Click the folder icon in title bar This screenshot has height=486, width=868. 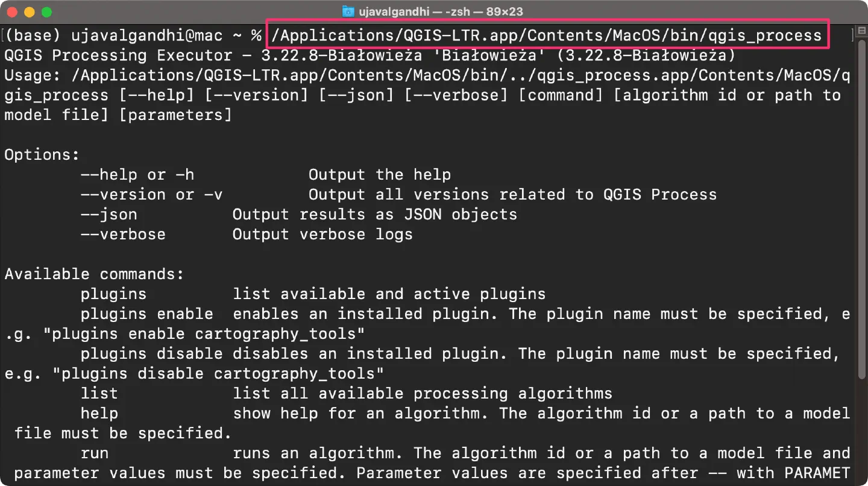pyautogui.click(x=348, y=11)
